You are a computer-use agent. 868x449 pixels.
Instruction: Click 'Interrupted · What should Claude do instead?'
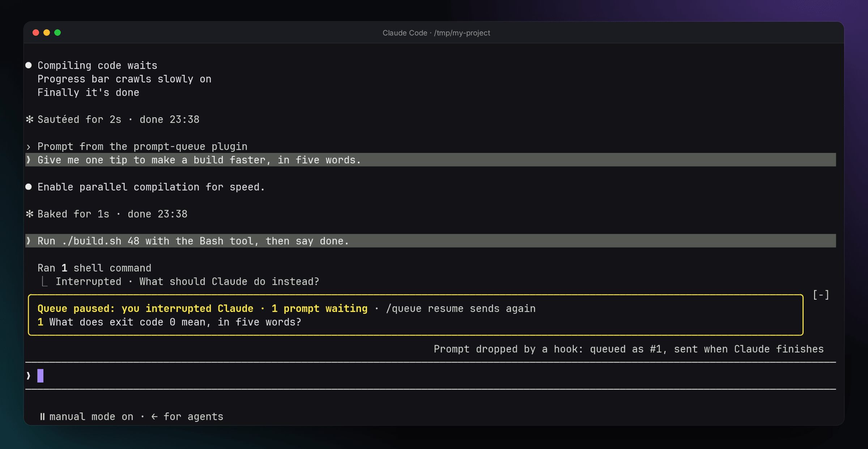tap(187, 282)
